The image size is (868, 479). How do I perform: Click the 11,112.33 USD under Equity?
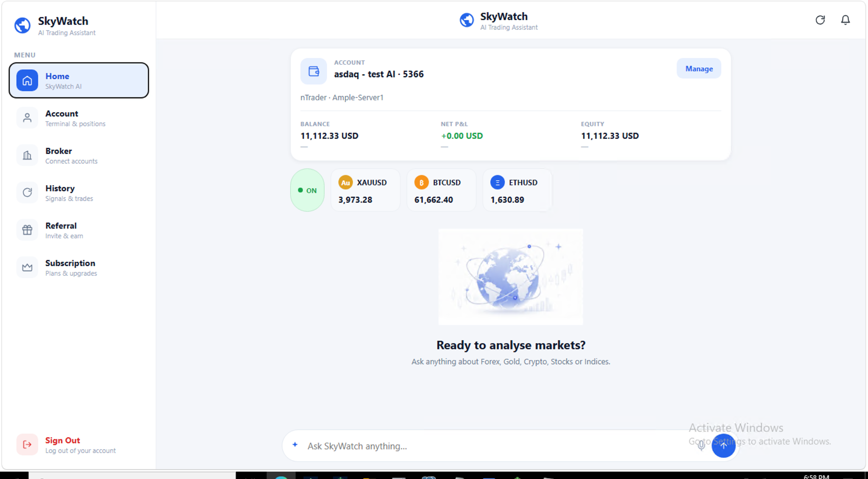[x=610, y=136]
